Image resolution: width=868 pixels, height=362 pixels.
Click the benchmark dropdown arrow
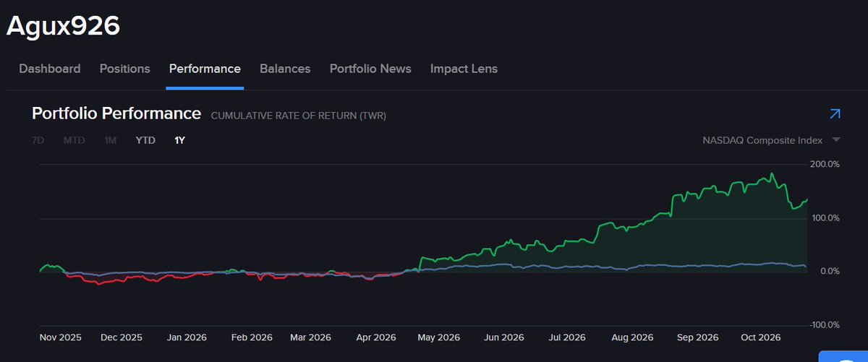[835, 139]
